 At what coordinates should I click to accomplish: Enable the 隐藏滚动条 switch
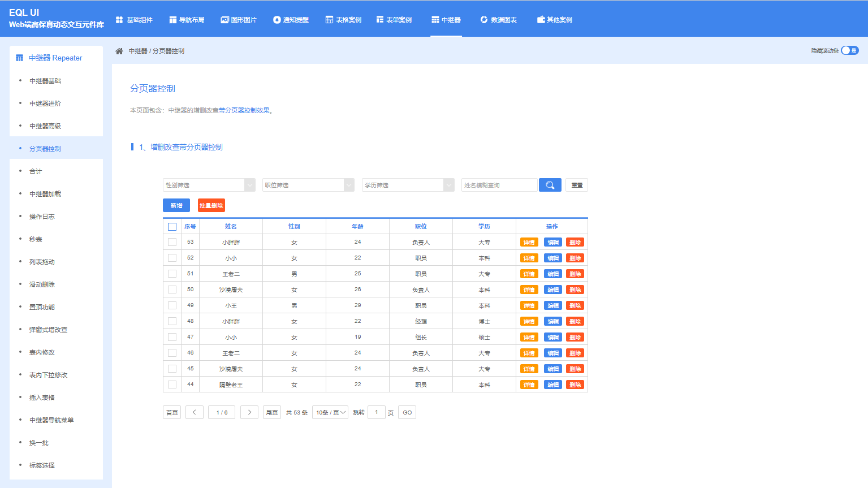coord(849,50)
